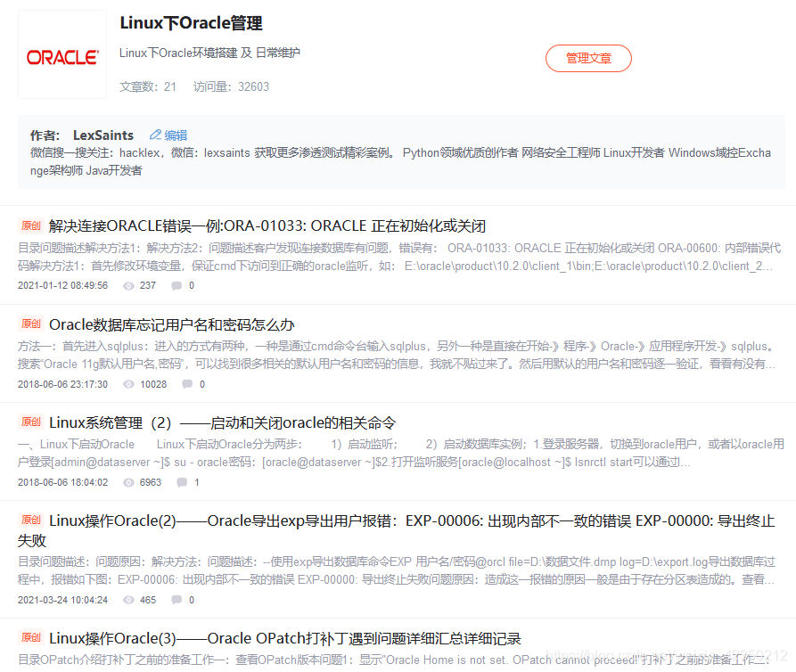Click the ORA-01033 article summary starting 目录问题描述解决方法1
Screen dimensions: 796x672
coord(399,257)
